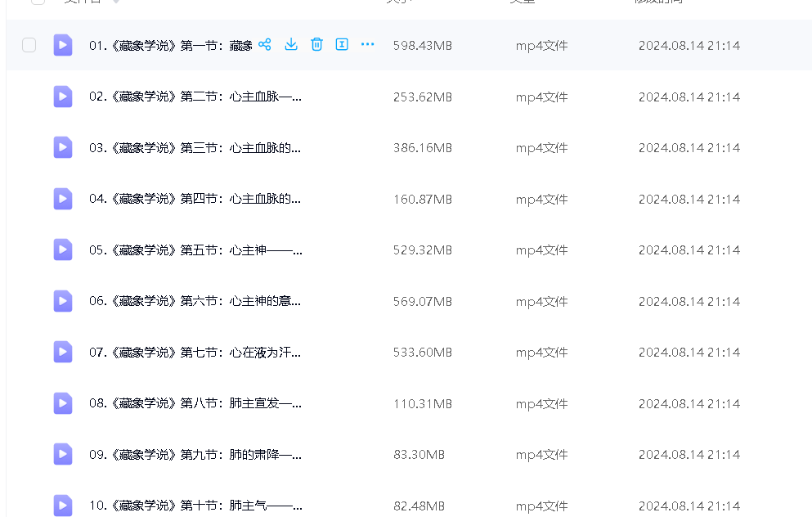Screen dimensions: 812x517
Task: Open 05.《藏象学说》第五节：心主神 video
Action: 195,250
